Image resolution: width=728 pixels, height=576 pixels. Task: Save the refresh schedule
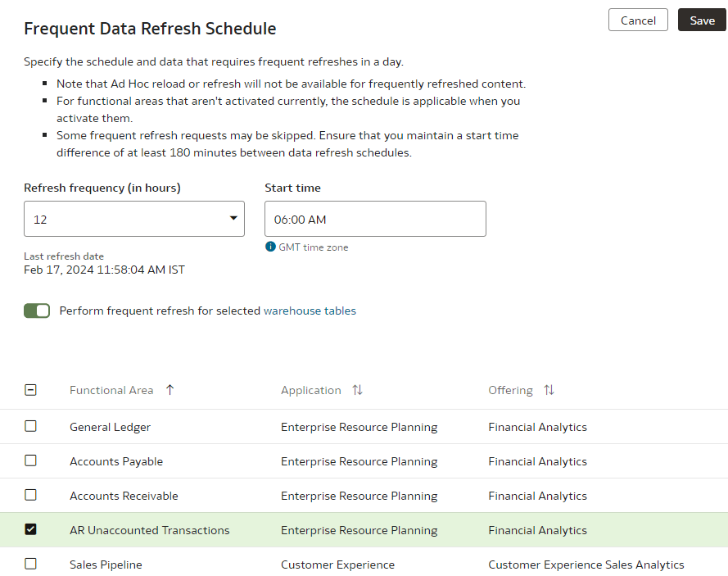point(702,20)
